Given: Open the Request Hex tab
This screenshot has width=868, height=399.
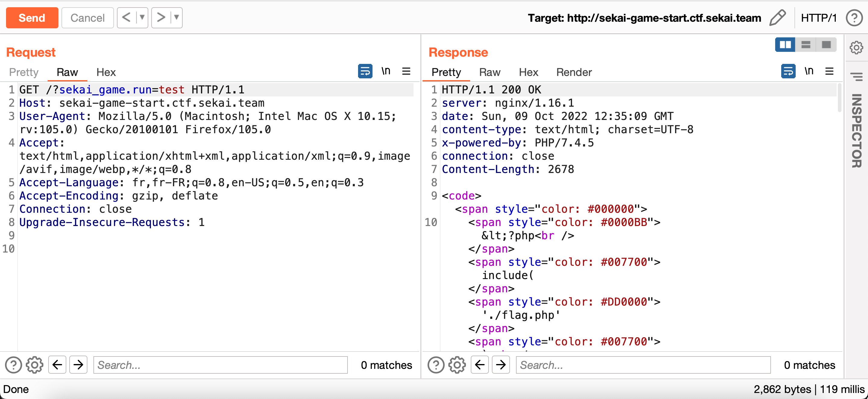Looking at the screenshot, I should click(x=106, y=72).
